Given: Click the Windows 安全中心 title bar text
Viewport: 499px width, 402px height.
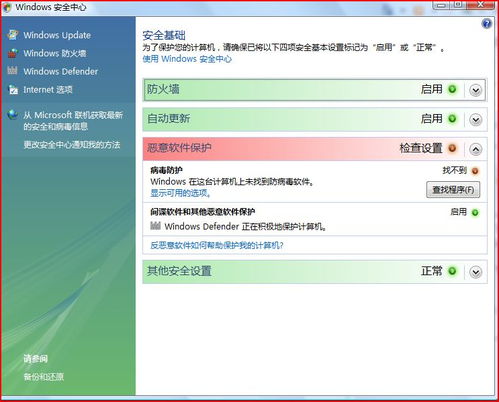Looking at the screenshot, I should [51, 7].
